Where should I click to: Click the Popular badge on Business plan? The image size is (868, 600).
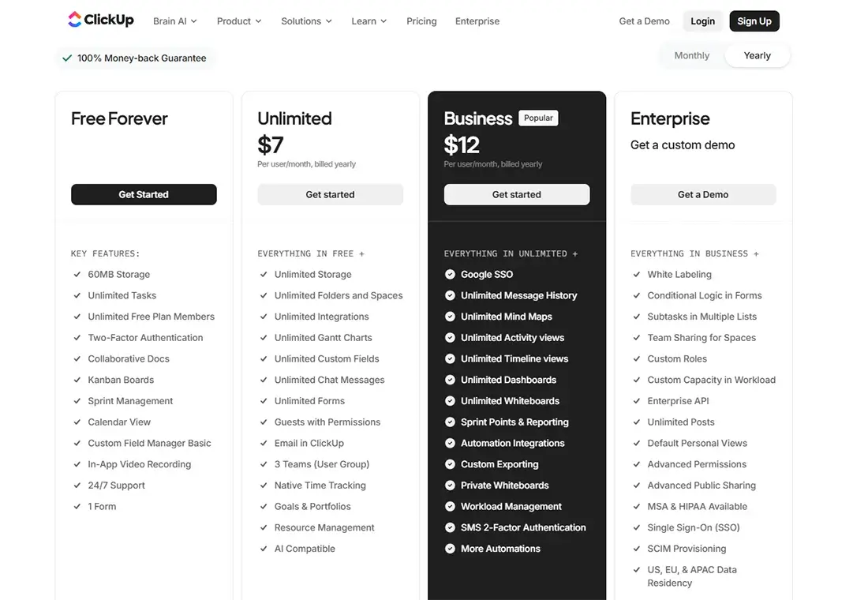click(538, 118)
